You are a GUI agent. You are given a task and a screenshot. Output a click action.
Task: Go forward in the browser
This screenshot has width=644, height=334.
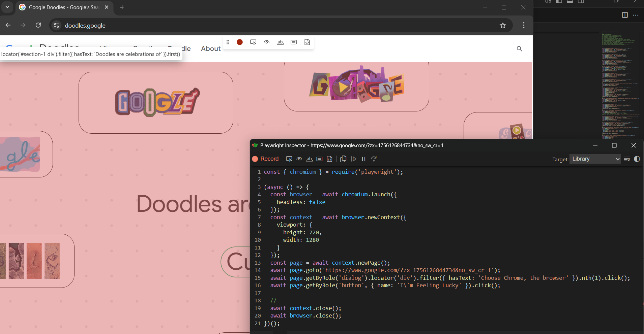pyautogui.click(x=23, y=25)
